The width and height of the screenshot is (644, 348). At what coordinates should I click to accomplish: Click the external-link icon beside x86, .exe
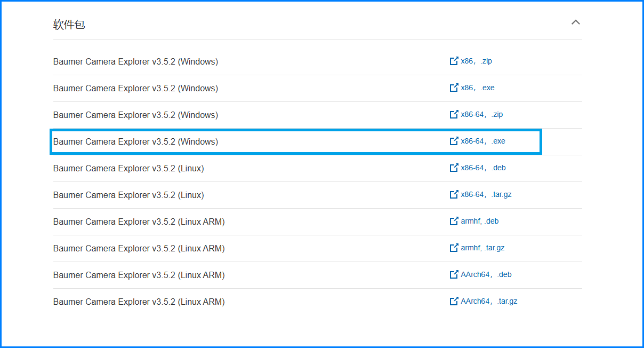coord(454,88)
